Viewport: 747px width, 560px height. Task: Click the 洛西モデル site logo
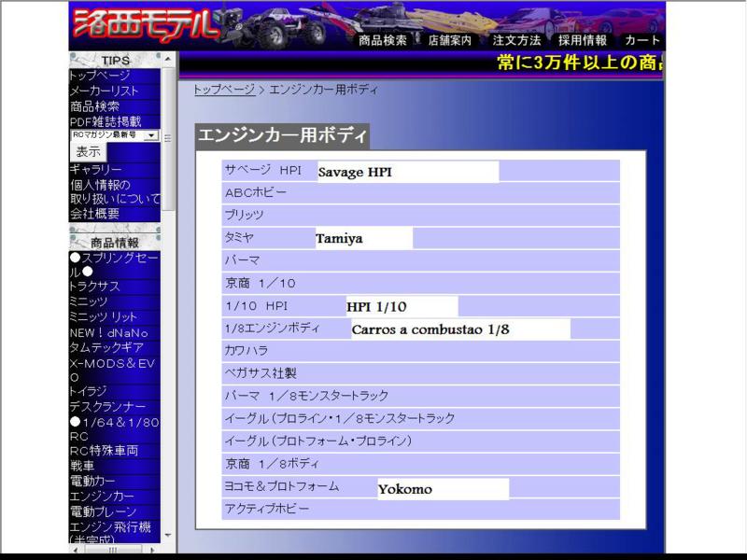pos(145,24)
